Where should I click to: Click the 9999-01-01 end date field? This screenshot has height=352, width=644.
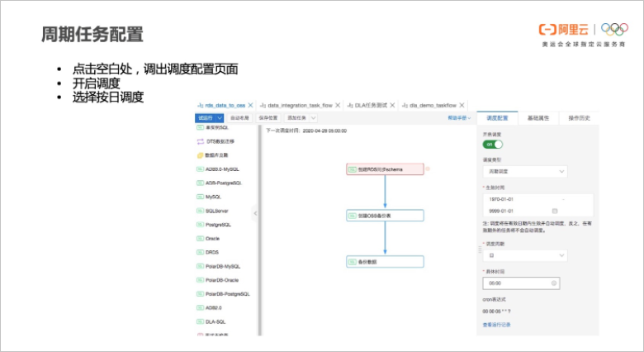(x=501, y=211)
